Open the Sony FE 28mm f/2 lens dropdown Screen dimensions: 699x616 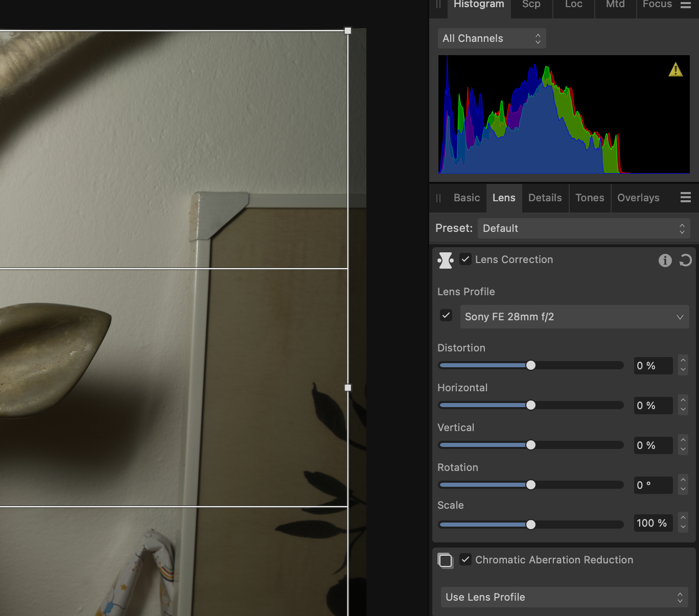574,317
